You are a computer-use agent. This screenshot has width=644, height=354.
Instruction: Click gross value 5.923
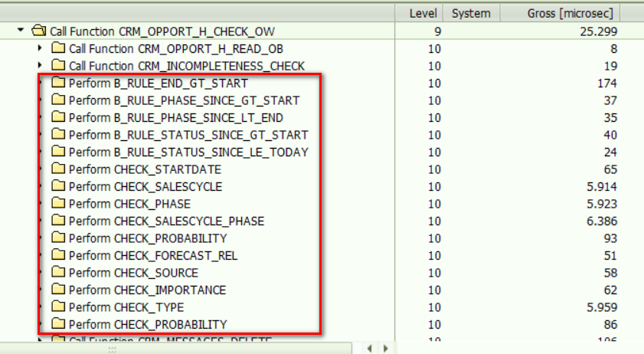[602, 205]
